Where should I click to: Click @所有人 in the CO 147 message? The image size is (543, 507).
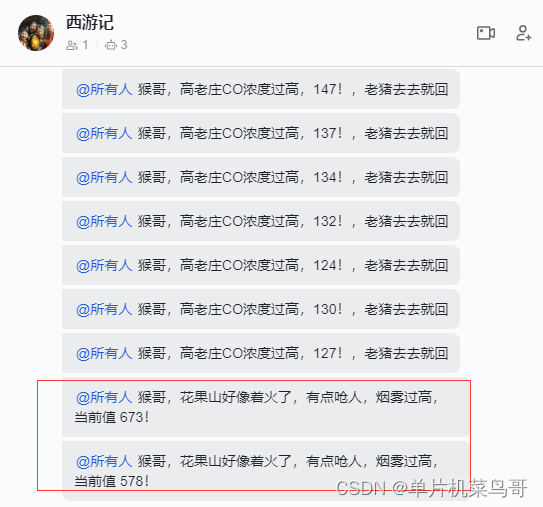(x=104, y=89)
